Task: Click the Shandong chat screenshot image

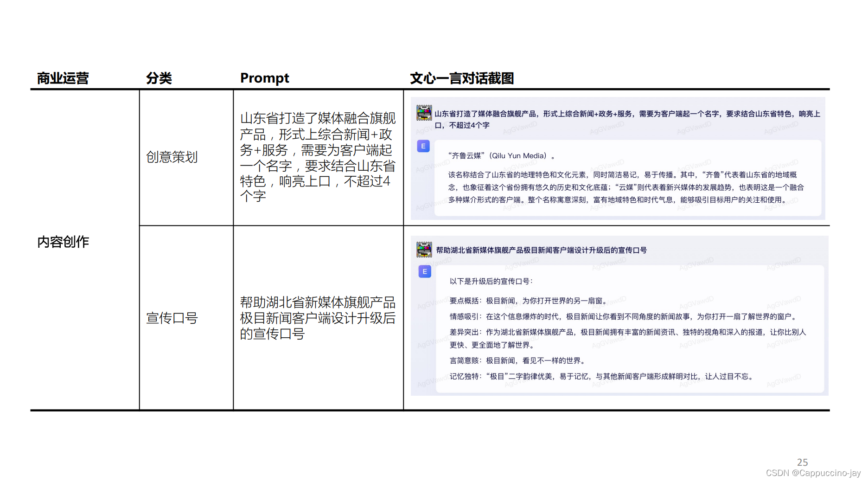Action: (x=618, y=158)
